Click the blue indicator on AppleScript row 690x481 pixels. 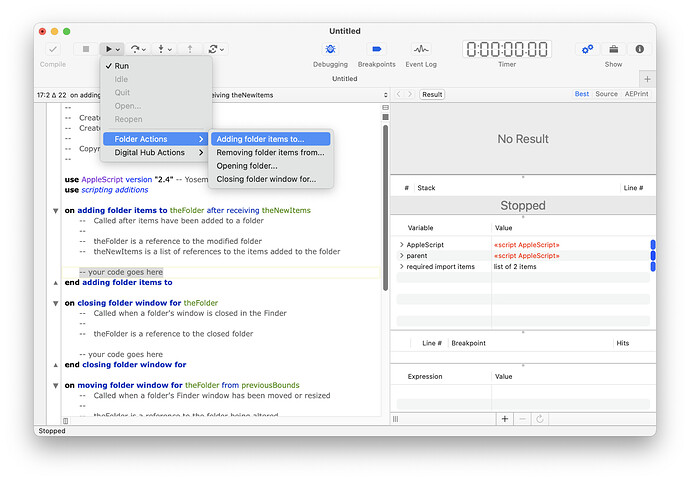[x=653, y=245]
